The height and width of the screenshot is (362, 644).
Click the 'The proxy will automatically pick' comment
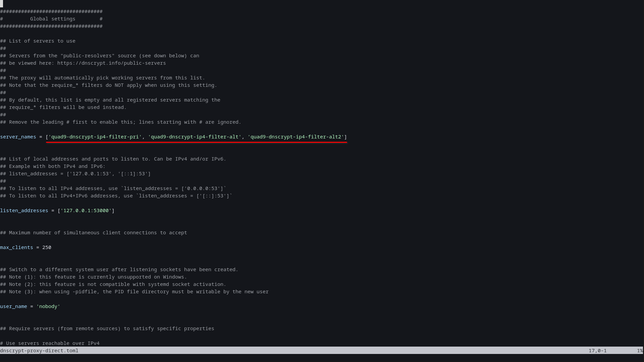[x=103, y=78]
